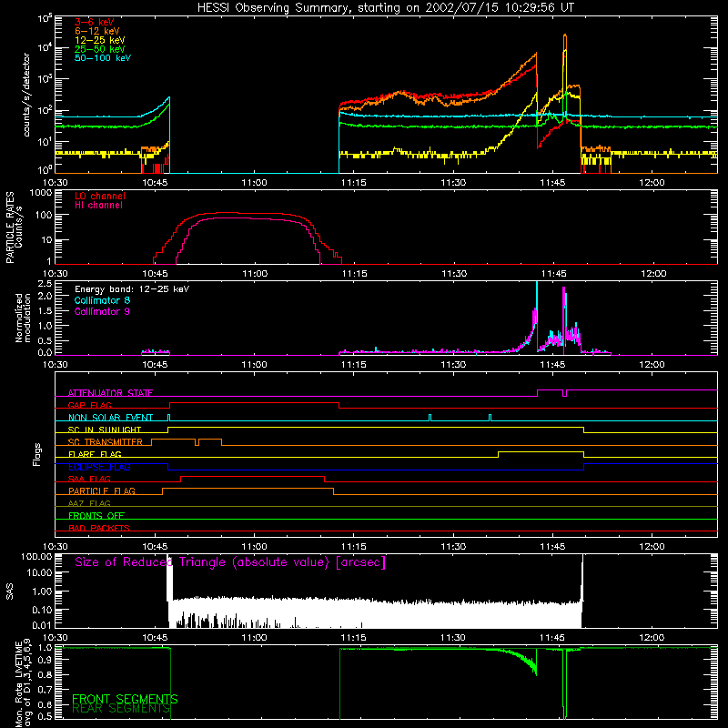The width and height of the screenshot is (728, 728).
Task: Select the cyan 50-100 keV legend label
Action: [103, 58]
